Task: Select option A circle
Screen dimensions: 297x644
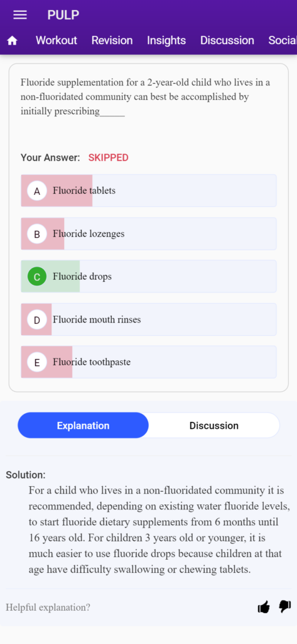Action: click(x=37, y=191)
